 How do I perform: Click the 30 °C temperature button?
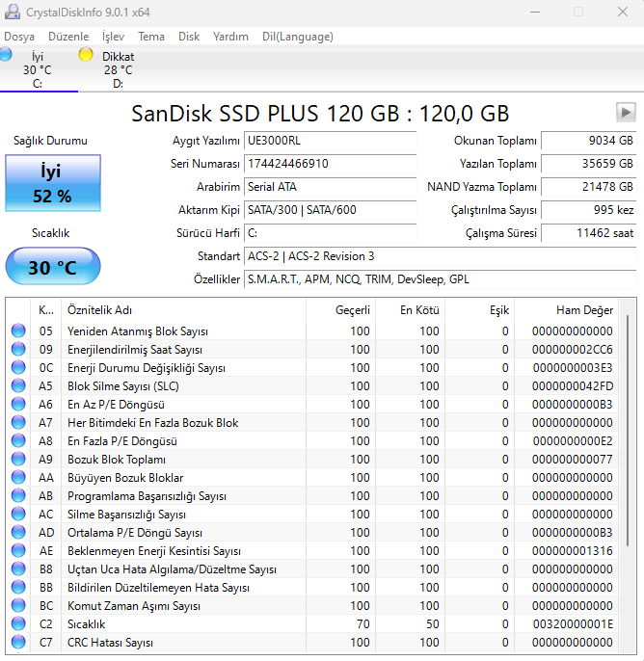pos(53,266)
